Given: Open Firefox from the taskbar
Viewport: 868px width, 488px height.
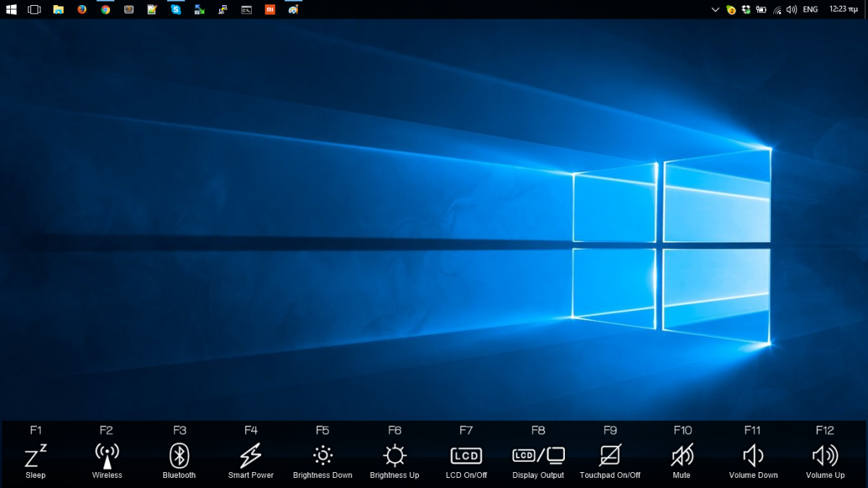Looking at the screenshot, I should (82, 9).
